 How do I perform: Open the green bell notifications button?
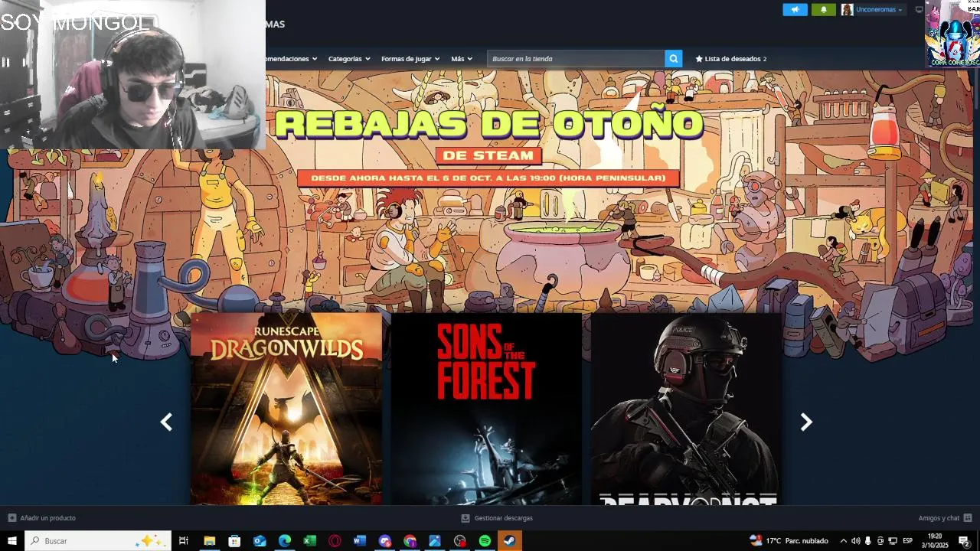[823, 10]
